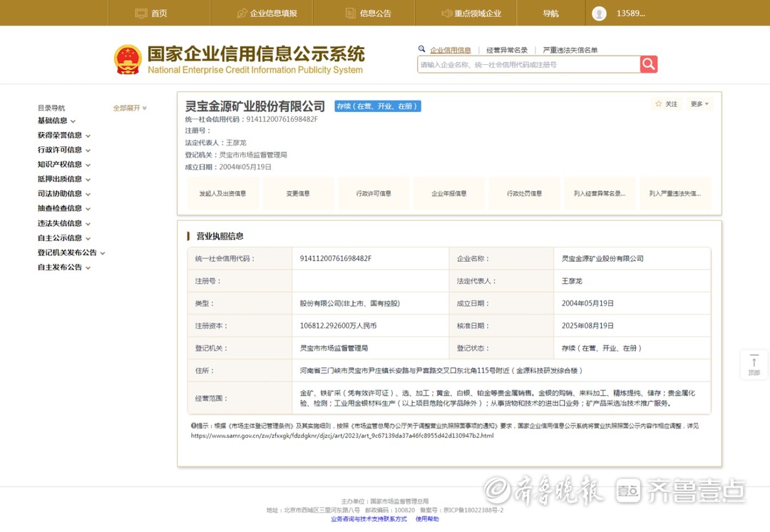Open the 使用帮助 footer link
The image size is (770, 532).
427,519
